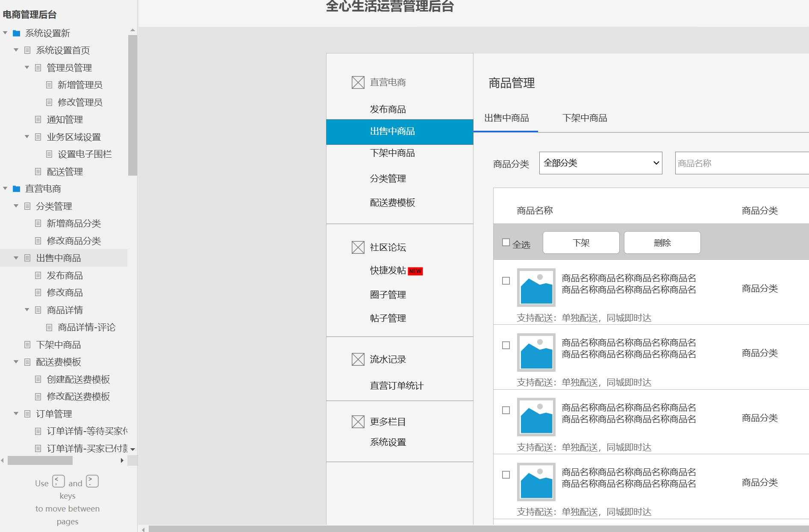Switch to the 下架中商品 tab
This screenshot has width=809, height=532.
point(585,118)
